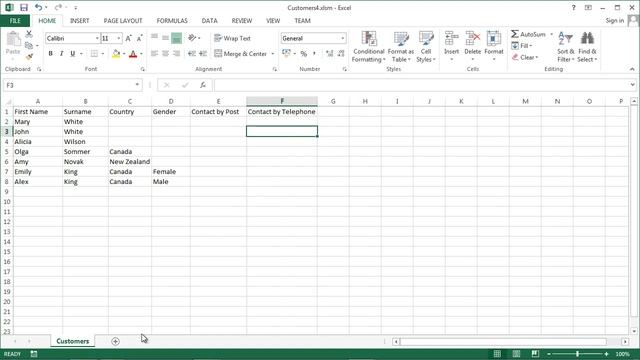Switch to the PAGE LAYOUT tab
The image size is (640, 360).
point(123,20)
